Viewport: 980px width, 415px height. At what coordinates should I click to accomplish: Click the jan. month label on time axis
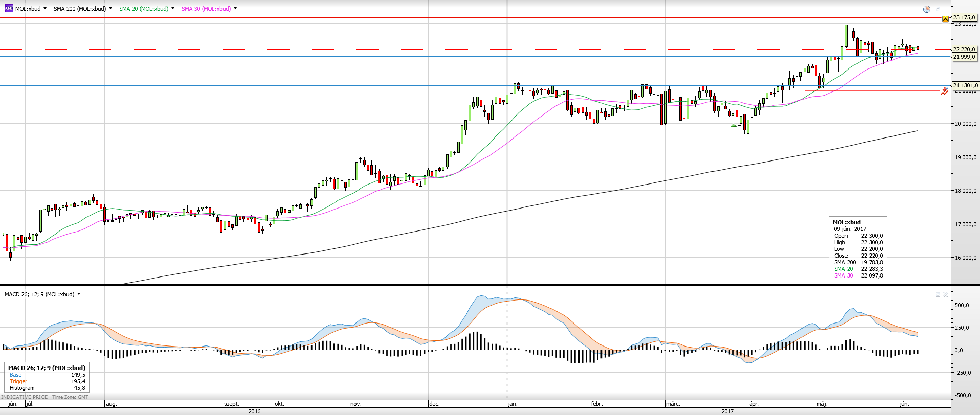pyautogui.click(x=513, y=404)
